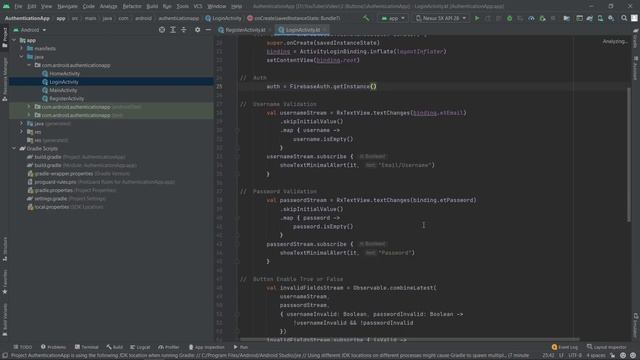Screen dimensions: 640x360
Task: Expand the manifests folder
Action: pos(22,49)
